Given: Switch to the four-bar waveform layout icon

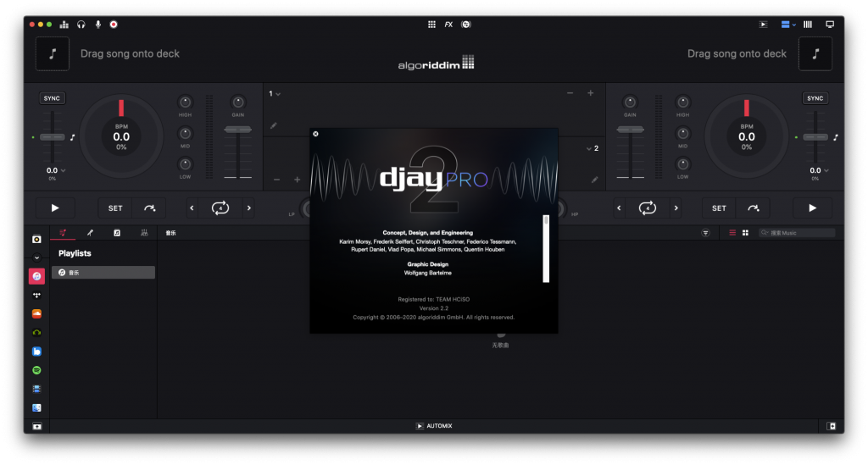Looking at the screenshot, I should [x=808, y=25].
